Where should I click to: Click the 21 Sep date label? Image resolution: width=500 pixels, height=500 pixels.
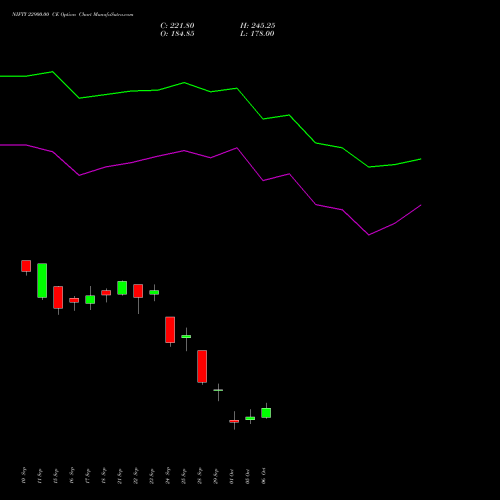[x=120, y=476]
